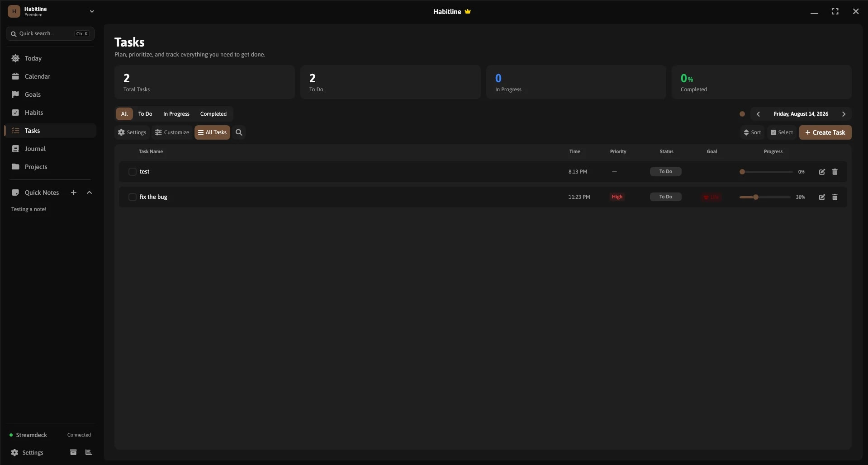Go to the Projects page
Screen dimensions: 868x465
click(50, 167)
